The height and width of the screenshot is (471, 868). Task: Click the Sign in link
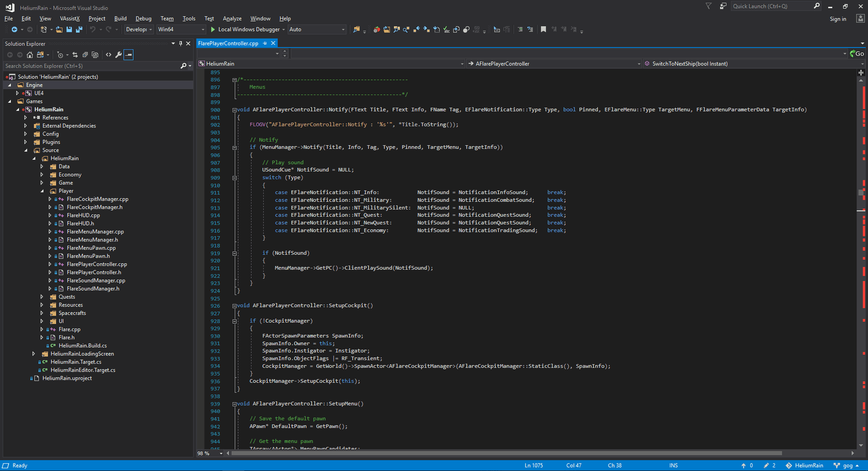point(838,19)
